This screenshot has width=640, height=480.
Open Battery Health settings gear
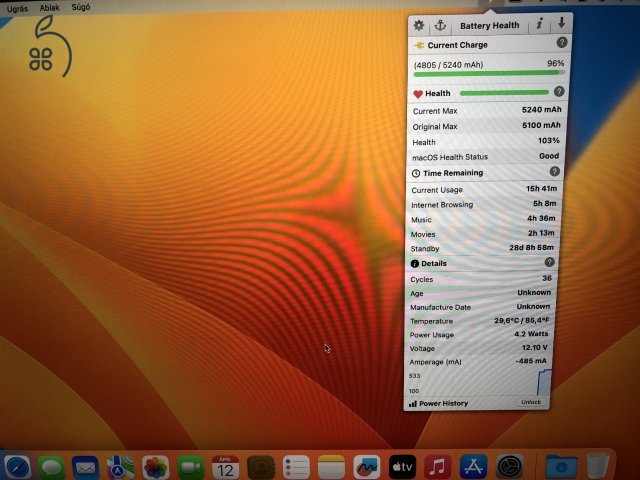(418, 25)
